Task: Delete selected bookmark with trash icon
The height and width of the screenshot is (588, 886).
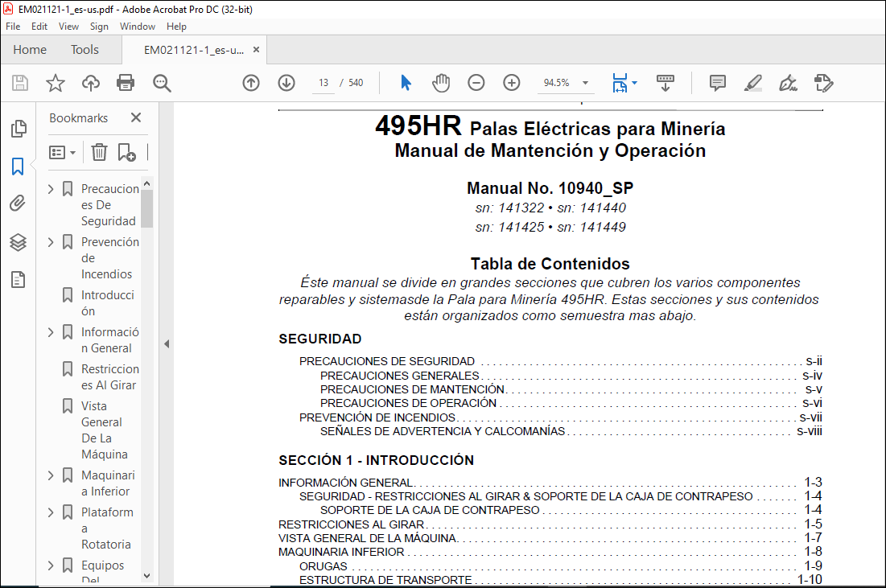Action: 100,152
